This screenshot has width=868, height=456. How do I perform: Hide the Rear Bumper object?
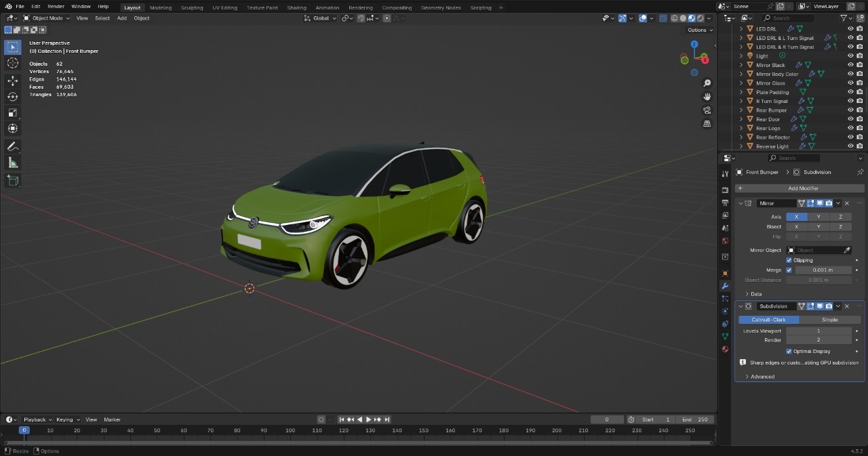850,110
